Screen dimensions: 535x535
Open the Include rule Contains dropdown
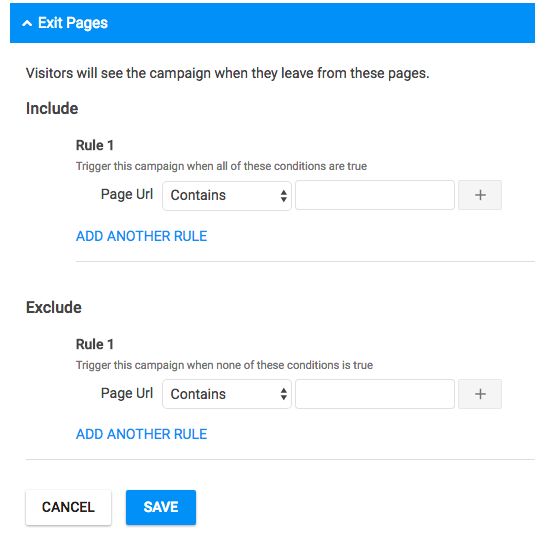click(227, 196)
